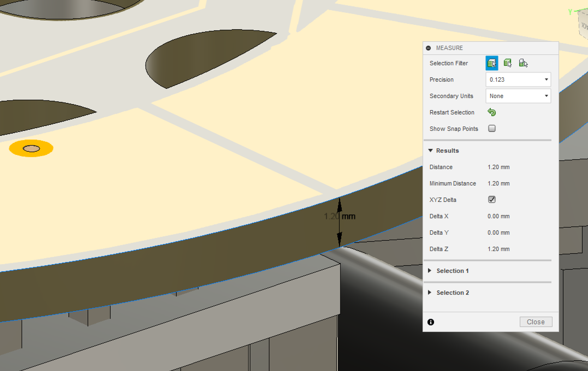Collapse the Results section
Screen dimensions: 588x371
pos(430,151)
